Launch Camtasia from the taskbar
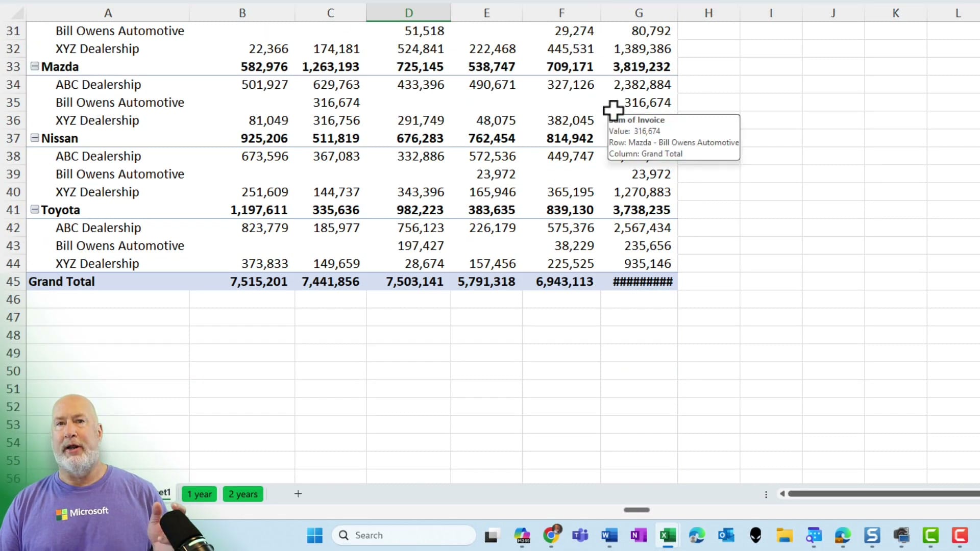 [x=930, y=536]
